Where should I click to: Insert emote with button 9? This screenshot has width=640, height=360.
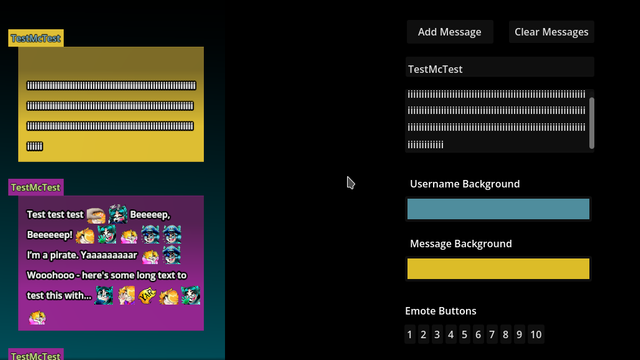coord(519,335)
